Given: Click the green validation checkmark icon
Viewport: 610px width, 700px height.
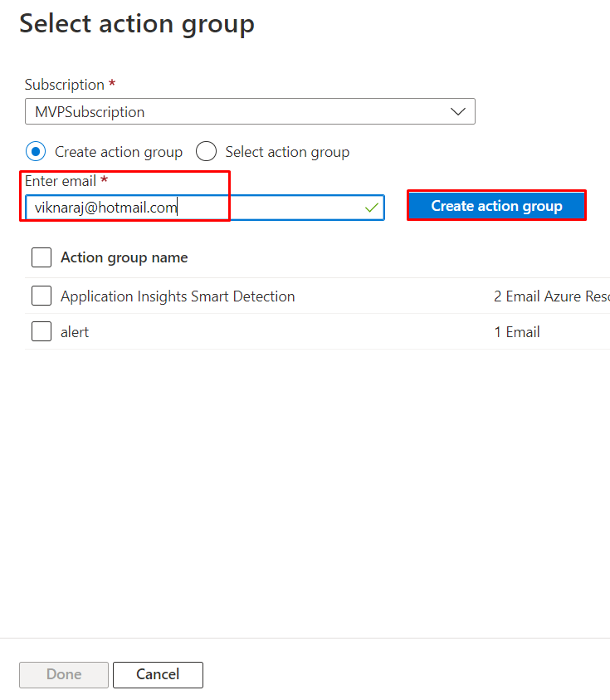Looking at the screenshot, I should click(371, 208).
